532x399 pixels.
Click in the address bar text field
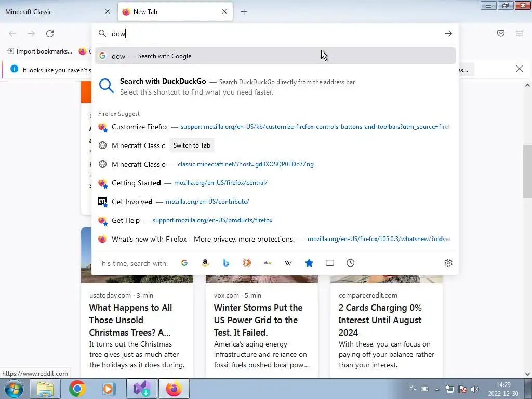[275, 34]
